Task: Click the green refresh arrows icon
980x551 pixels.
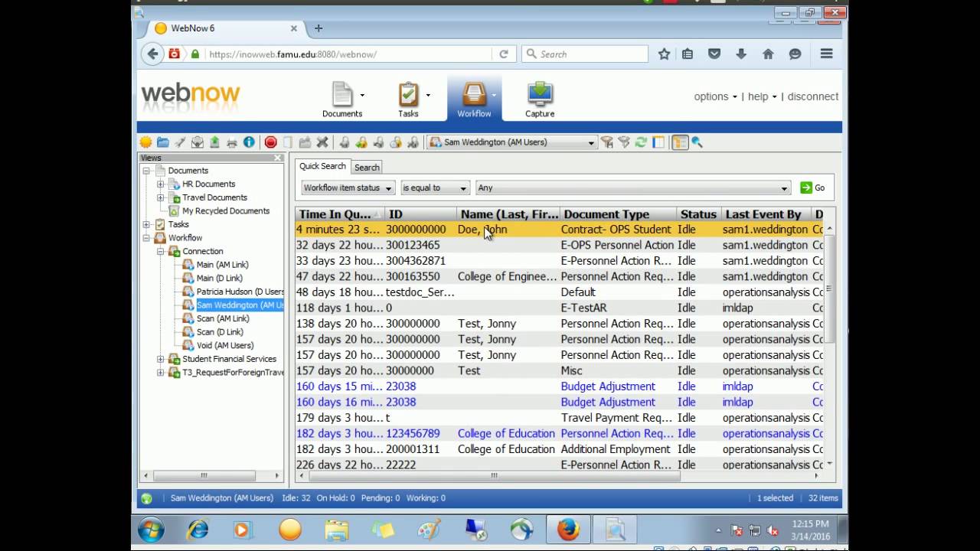Action: (x=641, y=142)
